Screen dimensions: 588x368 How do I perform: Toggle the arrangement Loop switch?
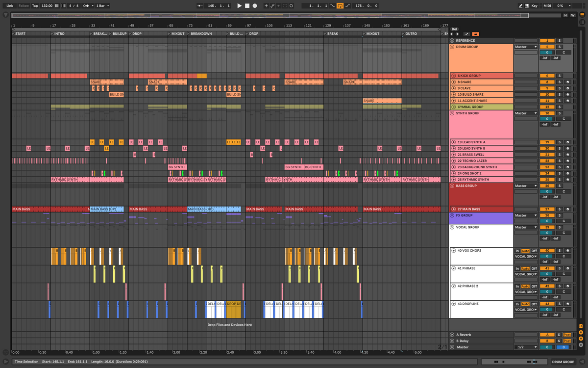pyautogui.click(x=340, y=6)
